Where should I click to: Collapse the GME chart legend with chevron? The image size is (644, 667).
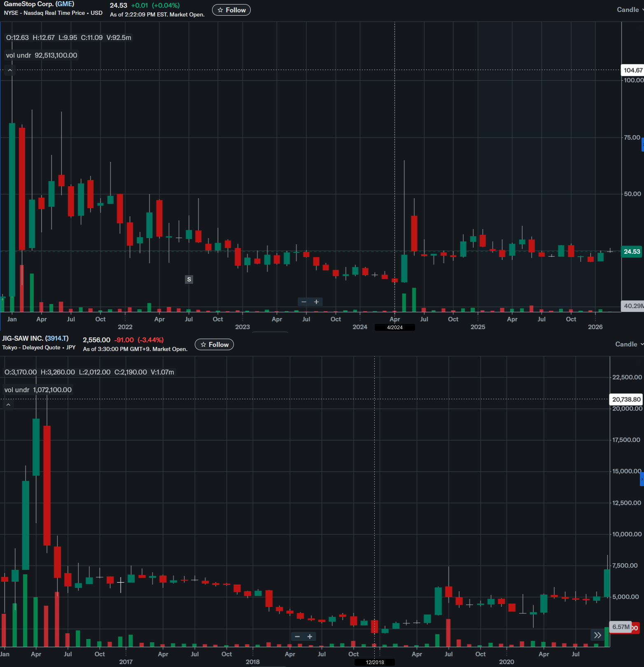point(10,70)
